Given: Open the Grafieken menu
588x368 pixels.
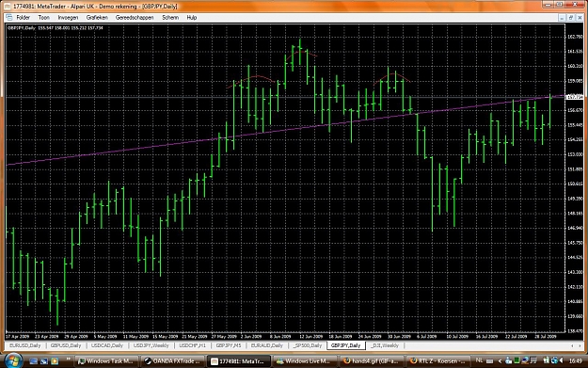Looking at the screenshot, I should 97,17.
